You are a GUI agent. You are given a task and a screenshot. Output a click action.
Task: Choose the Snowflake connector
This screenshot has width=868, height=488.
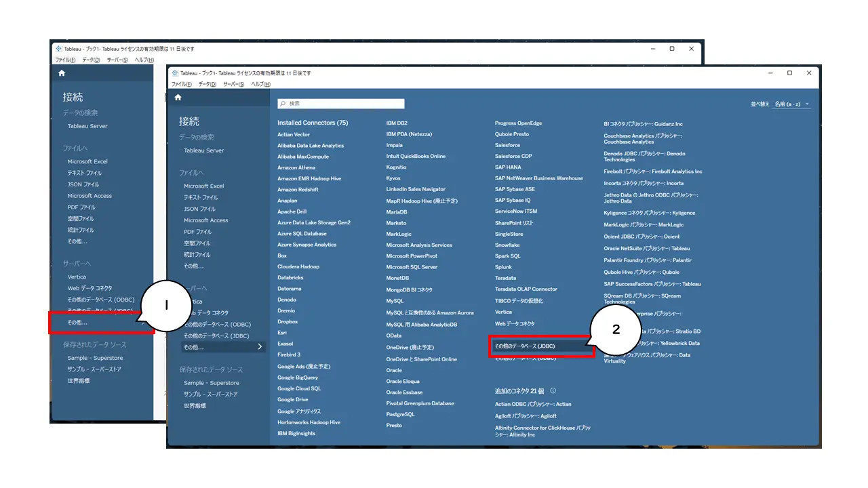point(507,245)
